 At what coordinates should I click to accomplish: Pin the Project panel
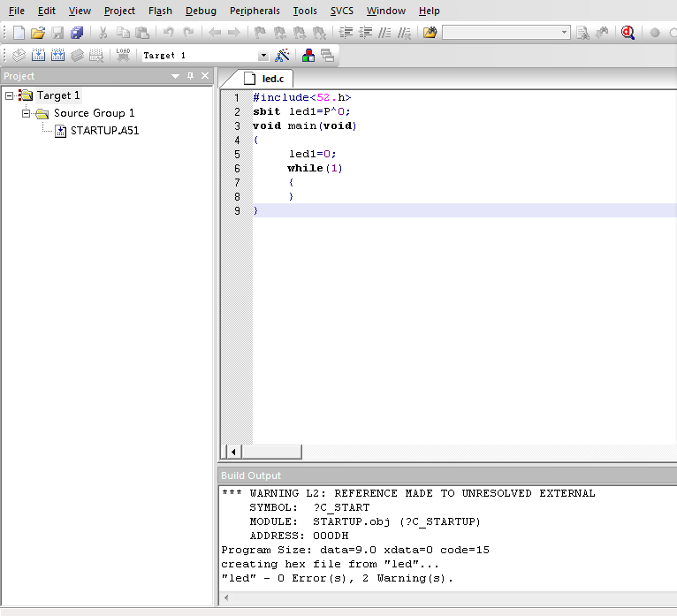[190, 76]
